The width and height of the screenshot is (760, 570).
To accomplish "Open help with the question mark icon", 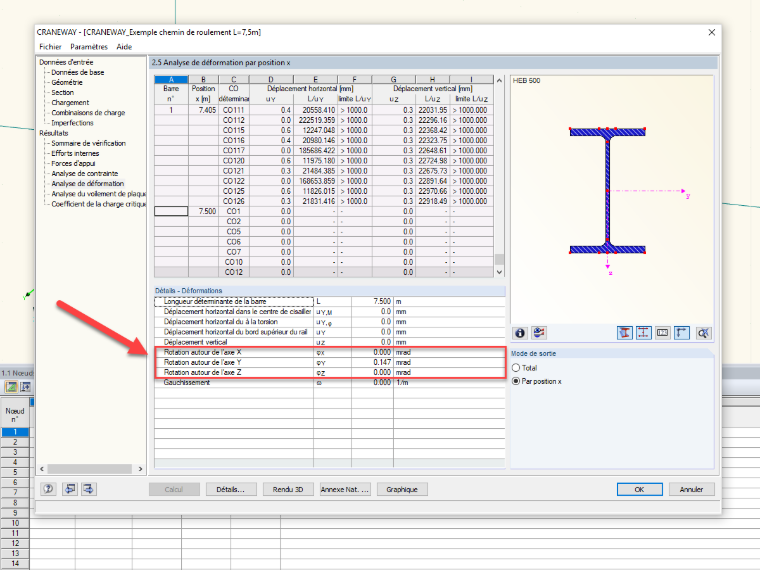I will tap(48, 489).
